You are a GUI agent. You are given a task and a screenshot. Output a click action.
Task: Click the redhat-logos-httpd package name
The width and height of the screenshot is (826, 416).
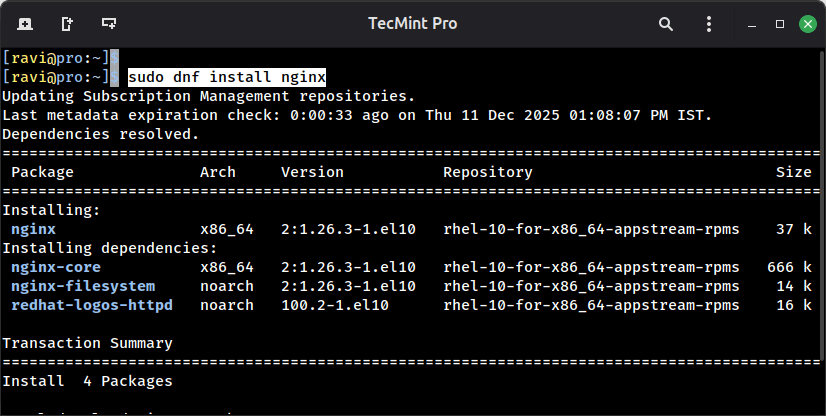(92, 305)
